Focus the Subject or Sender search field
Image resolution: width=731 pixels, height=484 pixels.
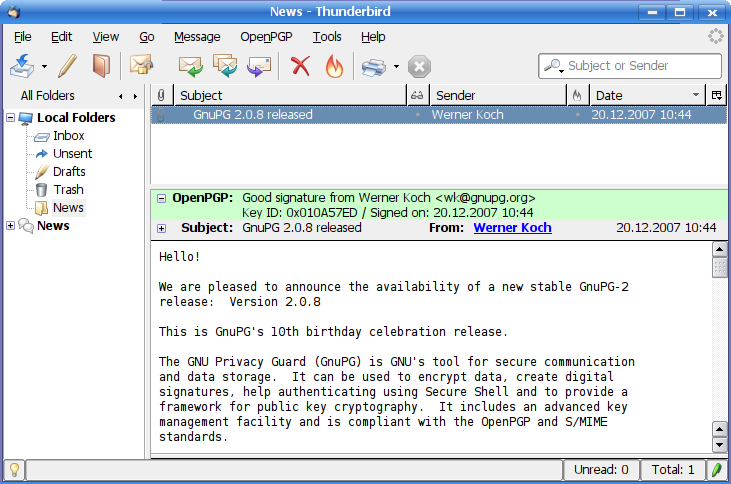point(630,66)
